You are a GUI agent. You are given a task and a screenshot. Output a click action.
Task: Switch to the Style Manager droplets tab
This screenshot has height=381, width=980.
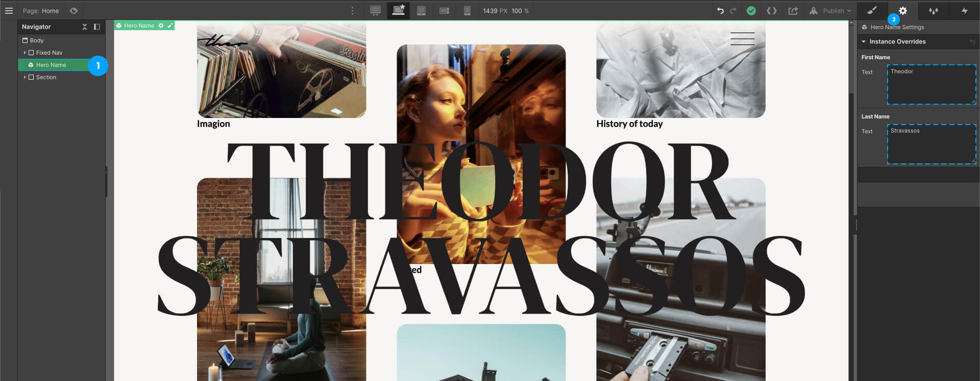934,11
